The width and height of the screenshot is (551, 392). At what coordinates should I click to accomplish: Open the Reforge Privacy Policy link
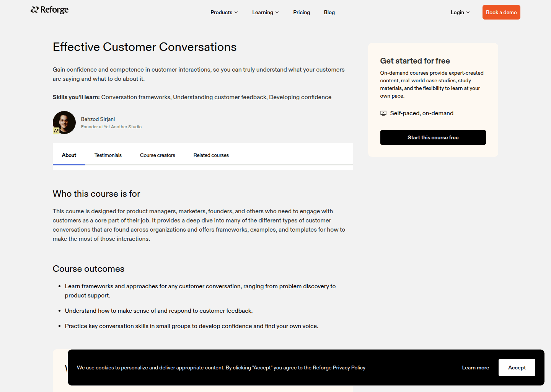[339, 367]
